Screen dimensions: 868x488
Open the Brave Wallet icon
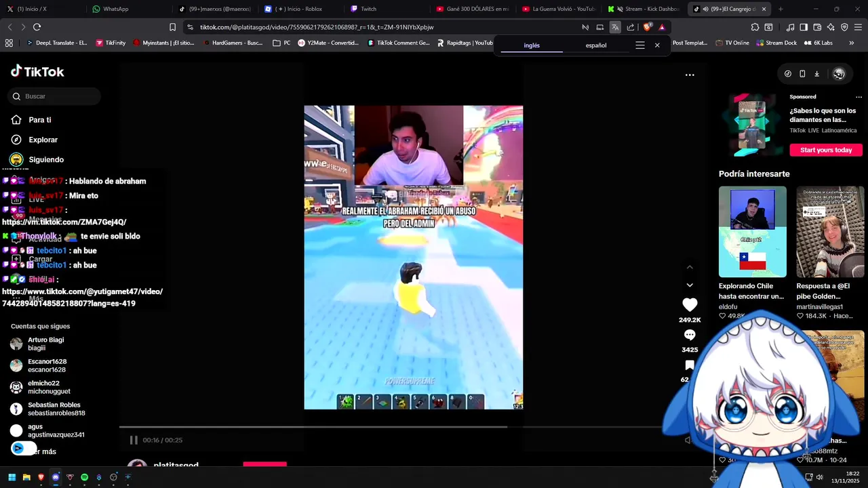click(817, 27)
